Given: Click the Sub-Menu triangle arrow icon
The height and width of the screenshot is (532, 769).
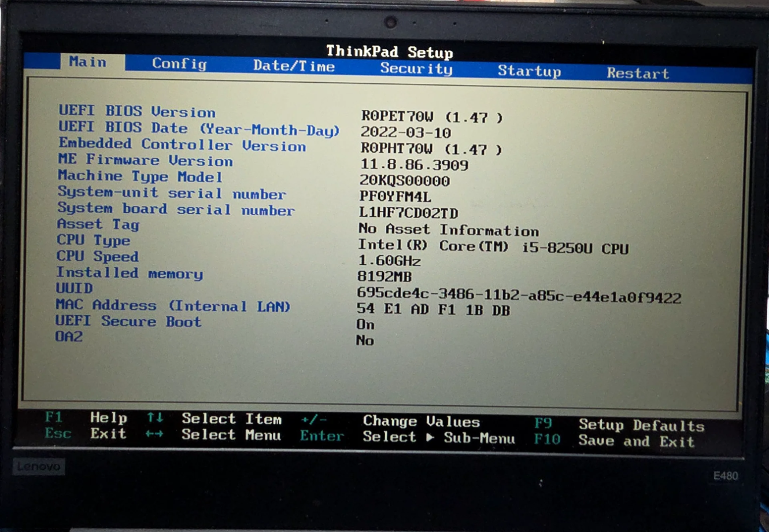Looking at the screenshot, I should 430,437.
